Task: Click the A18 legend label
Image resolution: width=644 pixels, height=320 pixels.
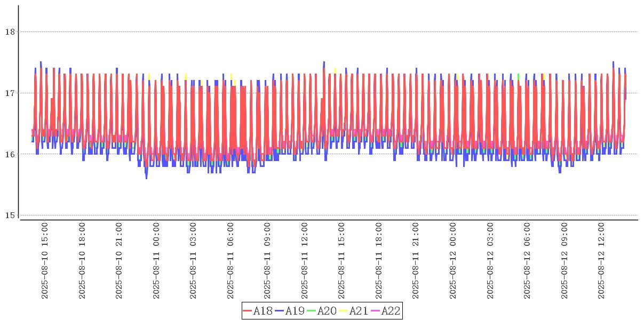Action: coord(263,311)
